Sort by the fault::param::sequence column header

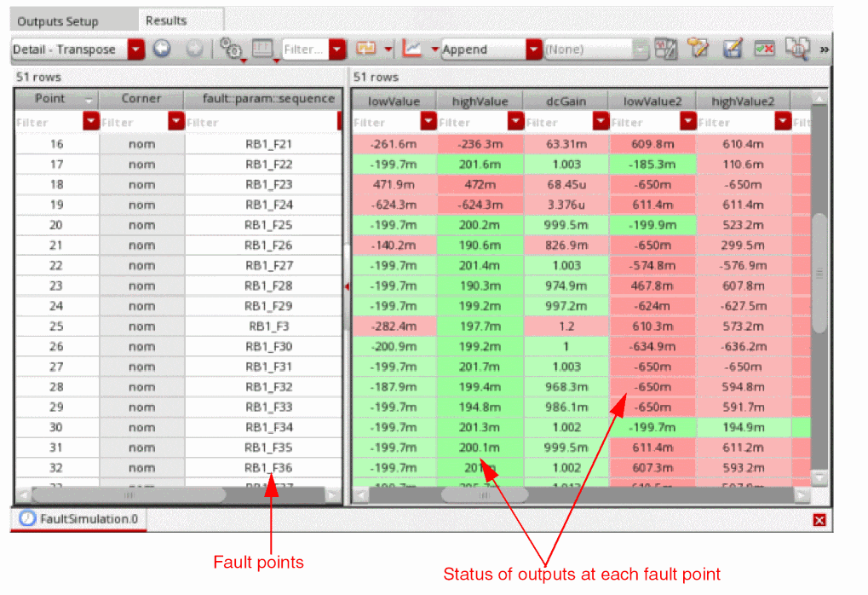pos(263,99)
